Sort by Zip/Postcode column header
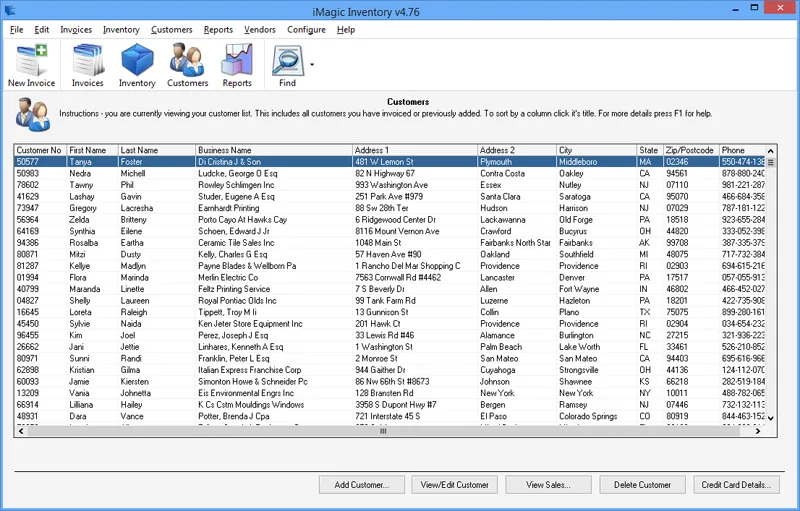Screen dimensions: 800x511 (x=691, y=150)
